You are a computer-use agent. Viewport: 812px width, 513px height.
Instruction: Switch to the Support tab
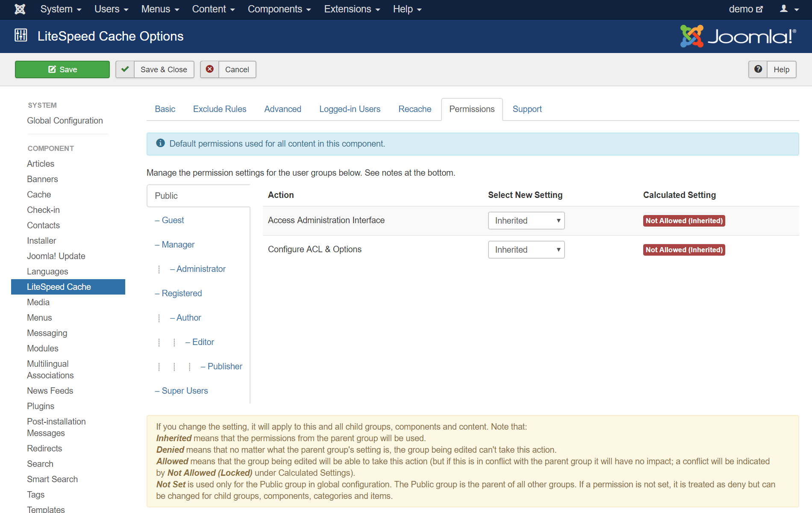(527, 109)
